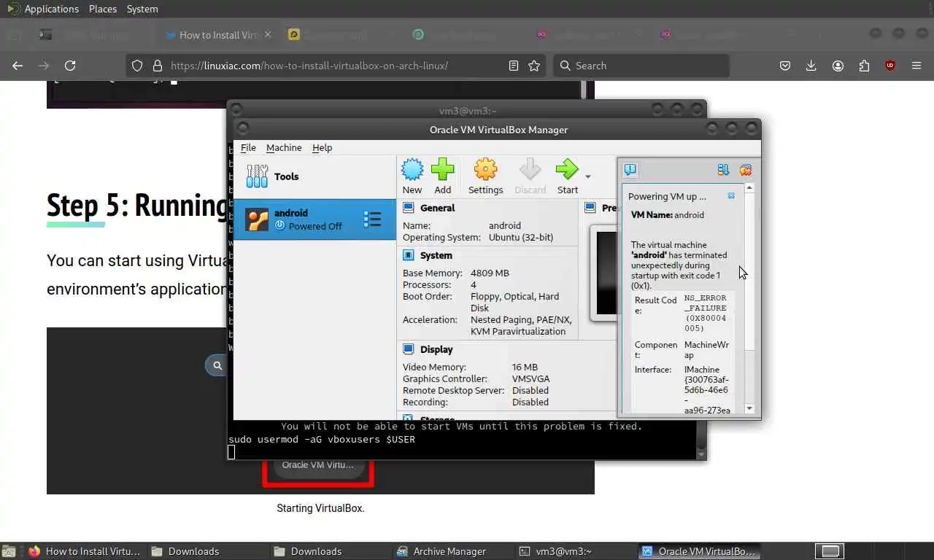
Task: Open Firefox extensions puzzle icon
Action: tap(864, 66)
